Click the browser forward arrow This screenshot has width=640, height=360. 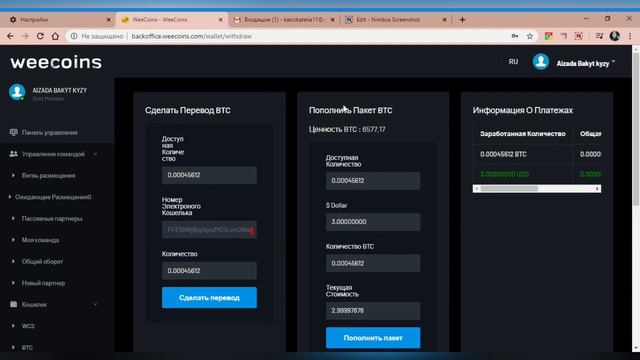click(25, 36)
